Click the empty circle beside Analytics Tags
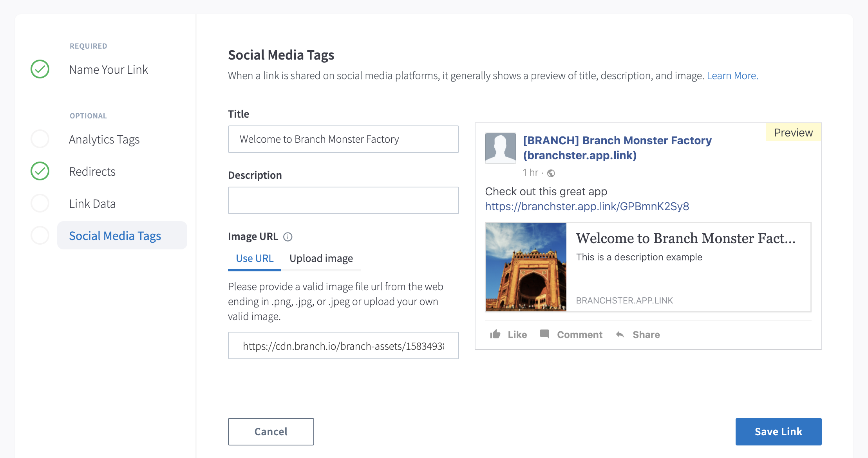 pos(40,139)
